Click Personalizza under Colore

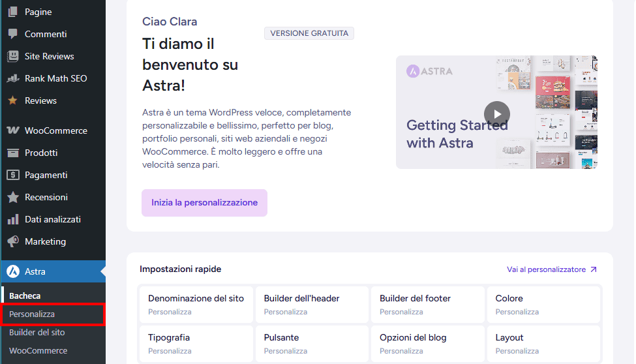[517, 312]
